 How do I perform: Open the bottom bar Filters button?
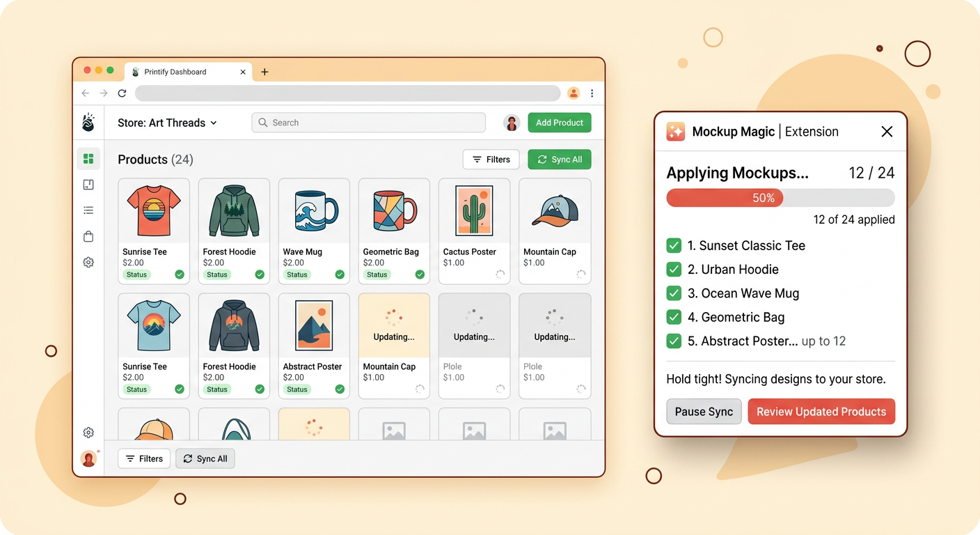click(x=144, y=458)
